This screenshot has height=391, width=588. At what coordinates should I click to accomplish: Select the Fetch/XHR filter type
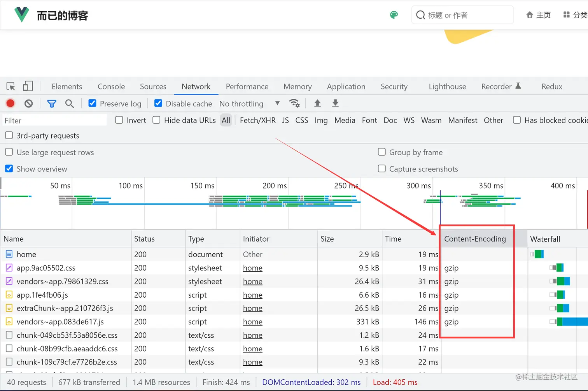(257, 120)
